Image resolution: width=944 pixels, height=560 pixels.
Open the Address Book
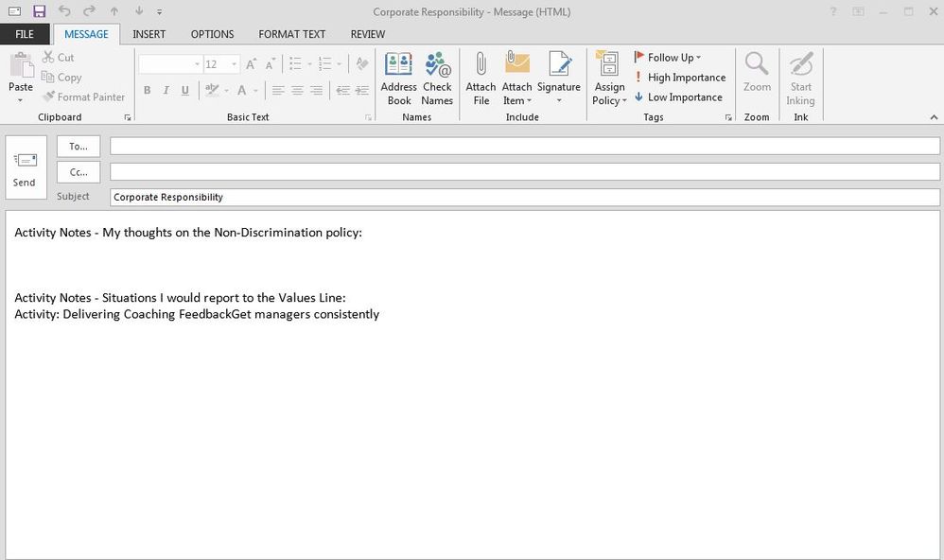[398, 79]
